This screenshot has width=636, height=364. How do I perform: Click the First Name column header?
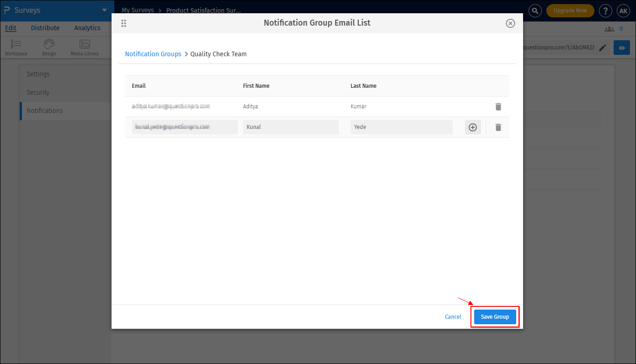256,86
